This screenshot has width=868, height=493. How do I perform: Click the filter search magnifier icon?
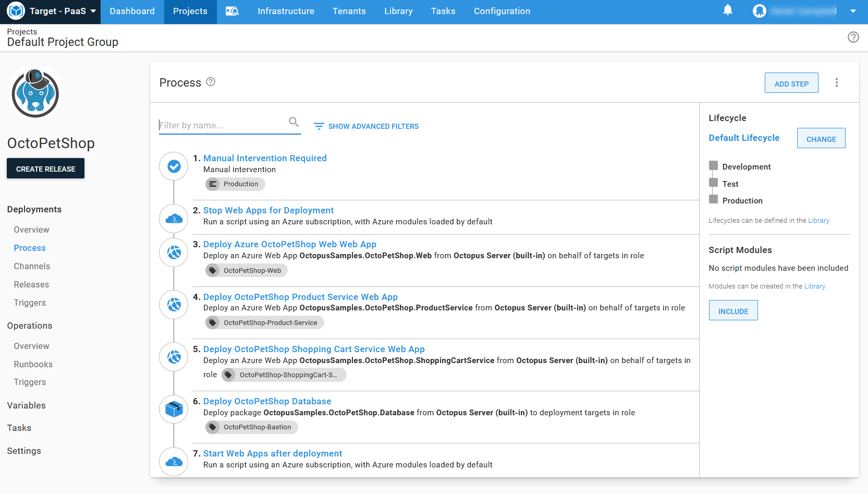294,122
